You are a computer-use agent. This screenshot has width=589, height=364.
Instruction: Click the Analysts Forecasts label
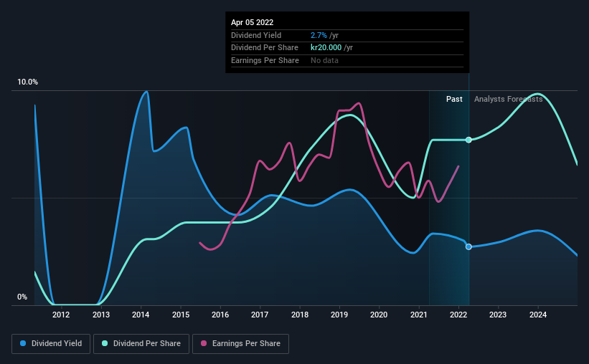click(508, 99)
